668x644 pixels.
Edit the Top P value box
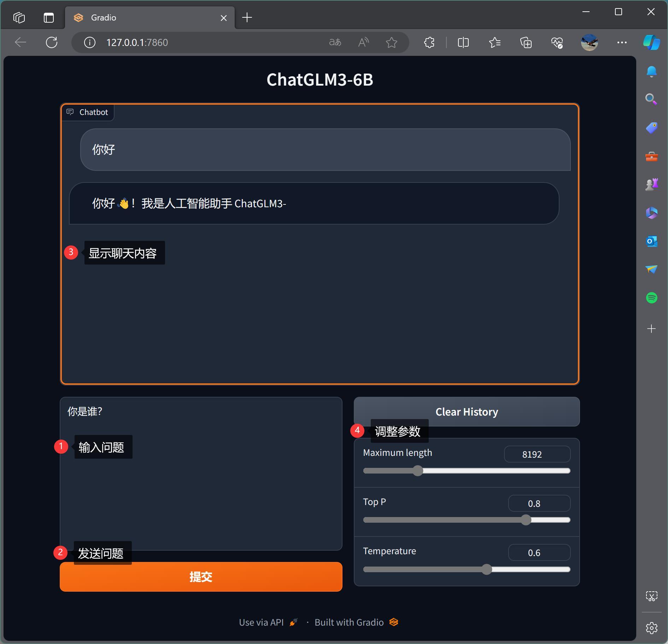pyautogui.click(x=539, y=503)
